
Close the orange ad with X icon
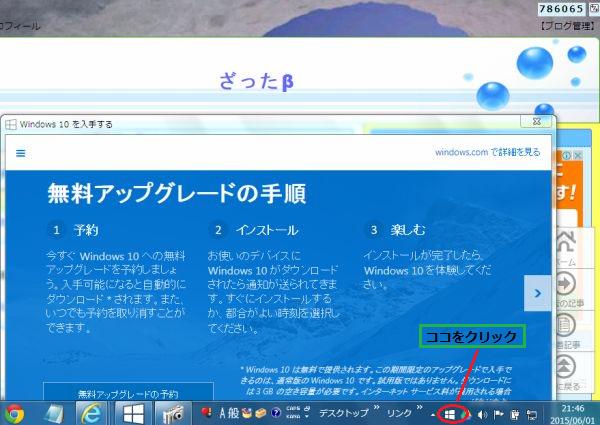click(578, 155)
